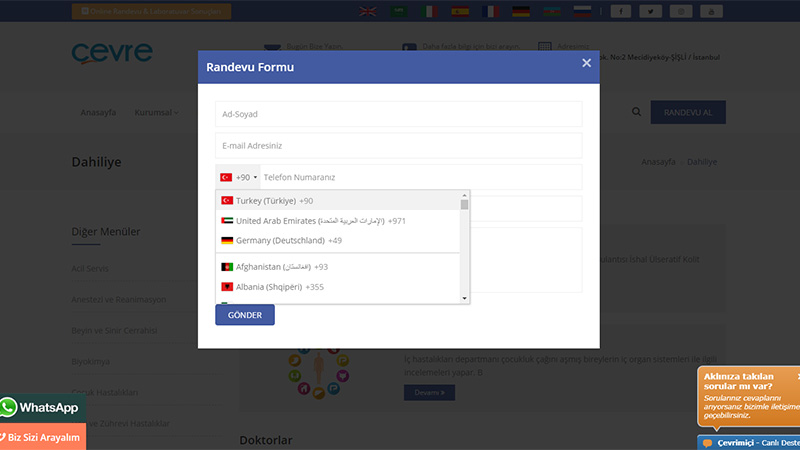This screenshot has width=800, height=450.
Task: Select the UK flag language icon
Action: click(368, 11)
